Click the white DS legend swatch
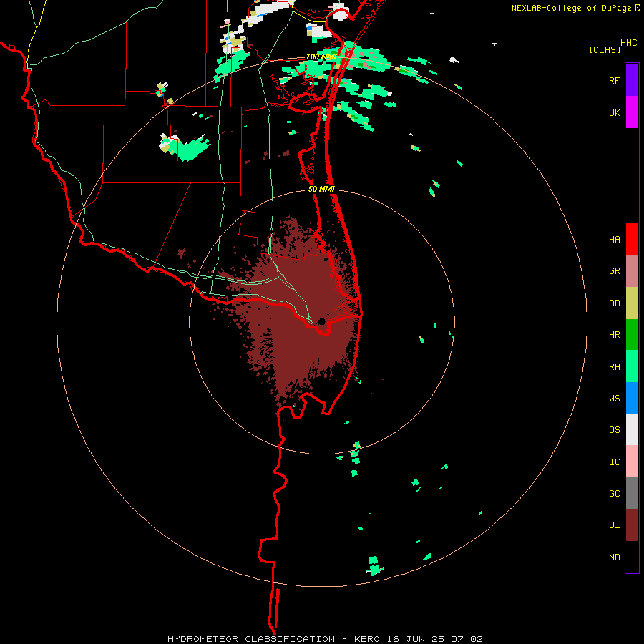The width and height of the screenshot is (644, 644). 632,429
